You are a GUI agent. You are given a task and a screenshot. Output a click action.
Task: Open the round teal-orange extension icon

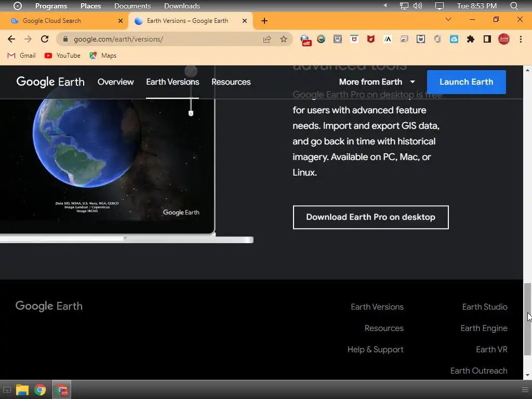[x=321, y=39]
